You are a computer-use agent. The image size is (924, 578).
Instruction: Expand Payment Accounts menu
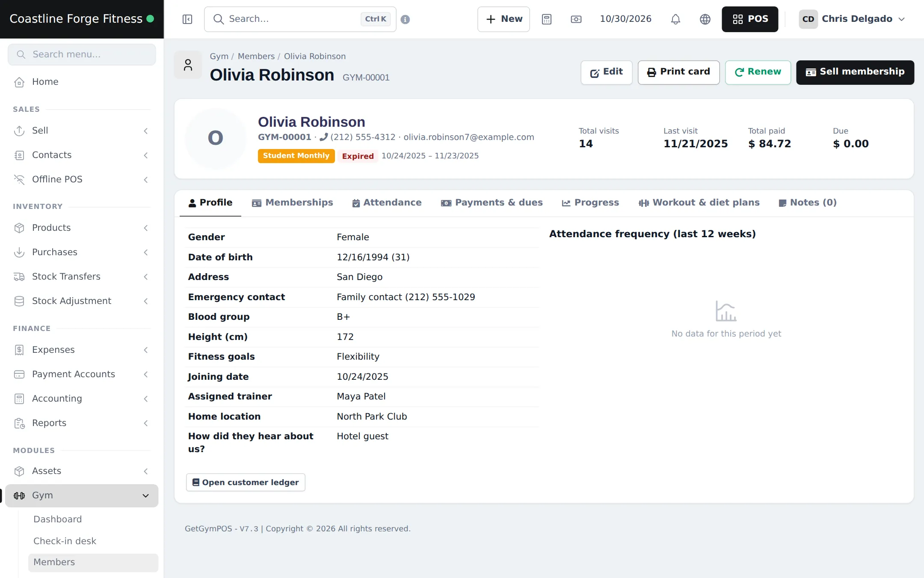pos(82,374)
